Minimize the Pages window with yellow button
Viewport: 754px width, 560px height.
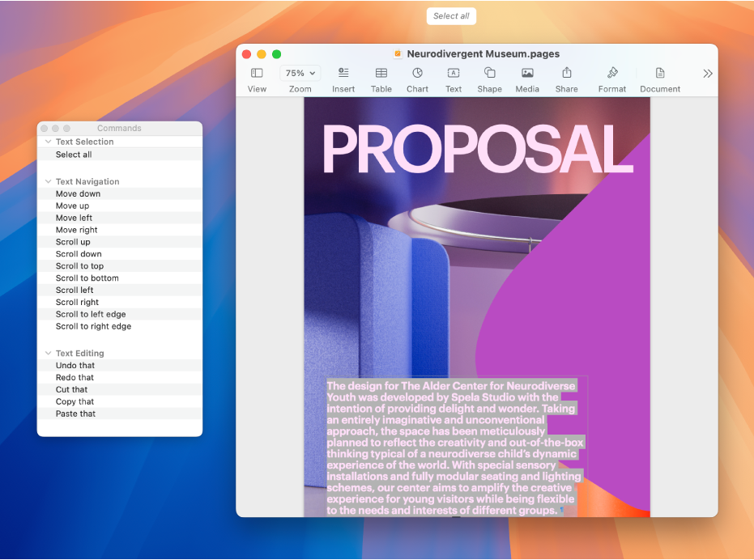(262, 54)
